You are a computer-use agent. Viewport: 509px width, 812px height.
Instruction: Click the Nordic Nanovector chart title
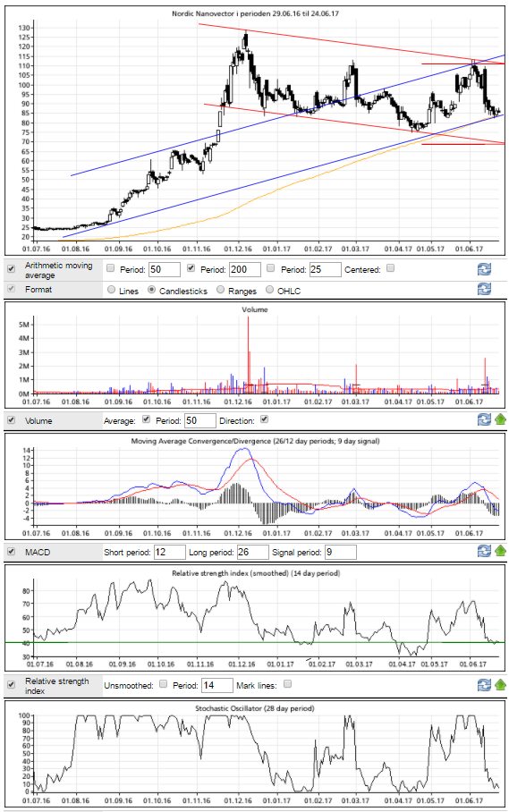coord(255,13)
